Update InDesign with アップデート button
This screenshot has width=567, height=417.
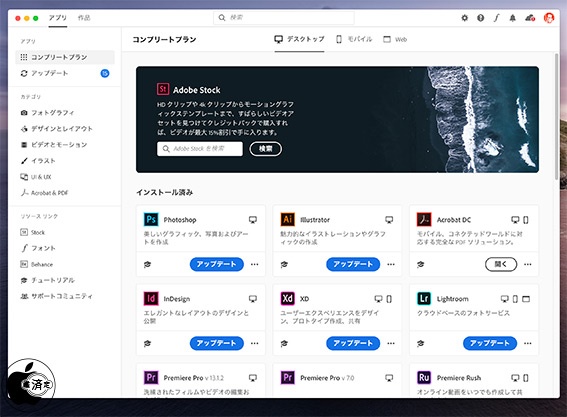[217, 343]
